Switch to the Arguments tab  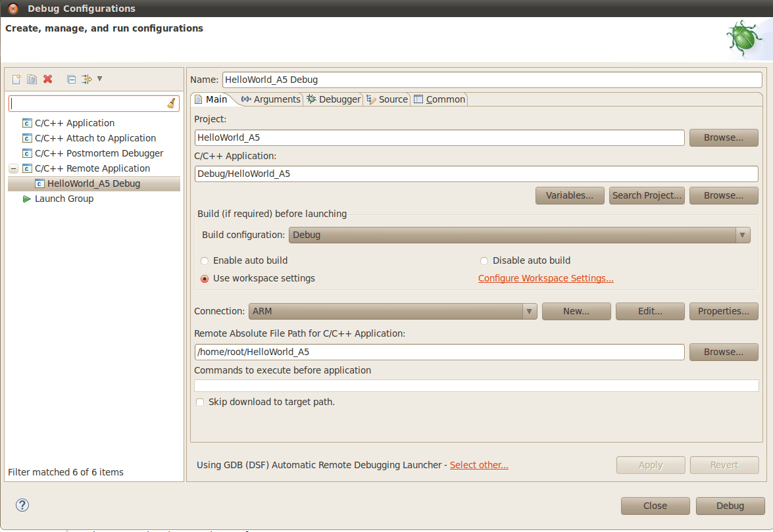coord(271,99)
